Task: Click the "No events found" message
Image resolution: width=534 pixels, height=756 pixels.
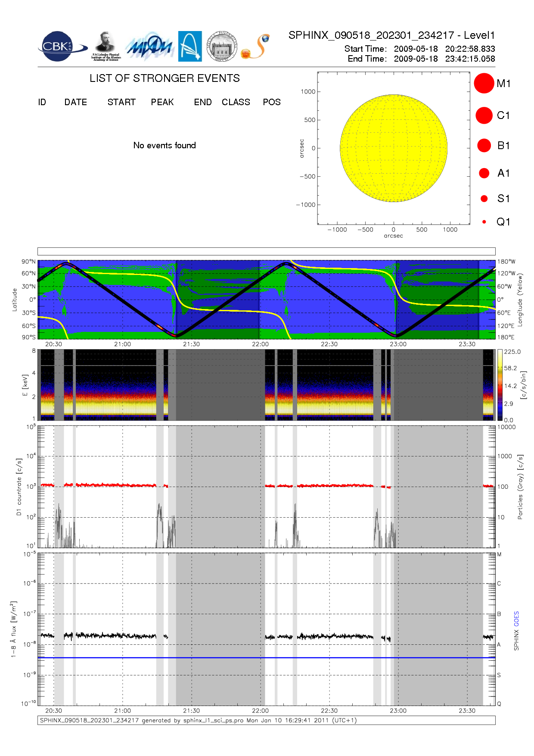Action: pyautogui.click(x=165, y=146)
